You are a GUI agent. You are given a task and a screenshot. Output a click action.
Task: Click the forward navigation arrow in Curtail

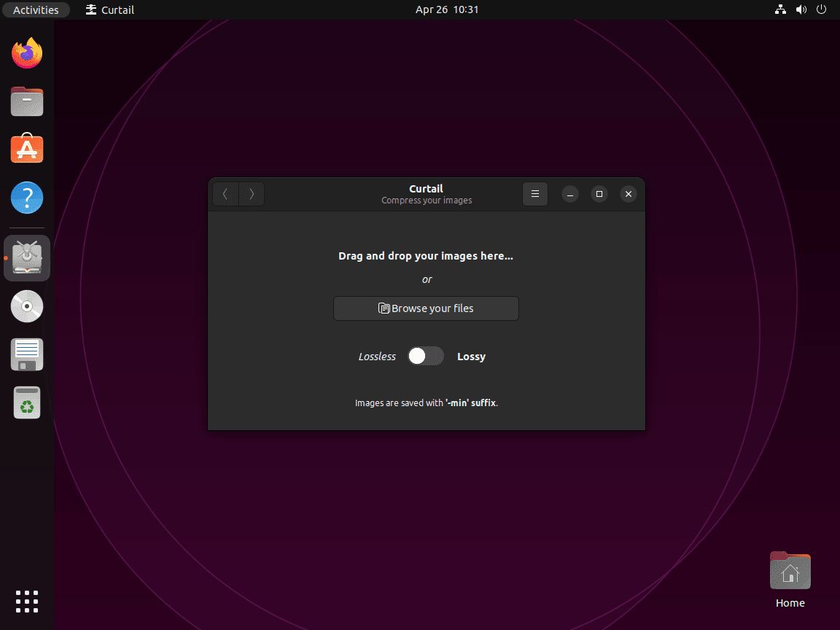[252, 194]
